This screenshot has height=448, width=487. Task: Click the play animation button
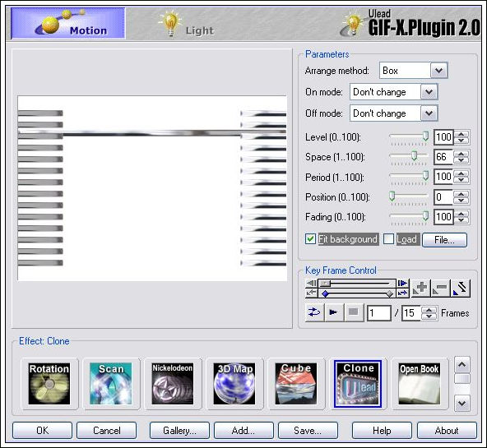click(x=334, y=312)
